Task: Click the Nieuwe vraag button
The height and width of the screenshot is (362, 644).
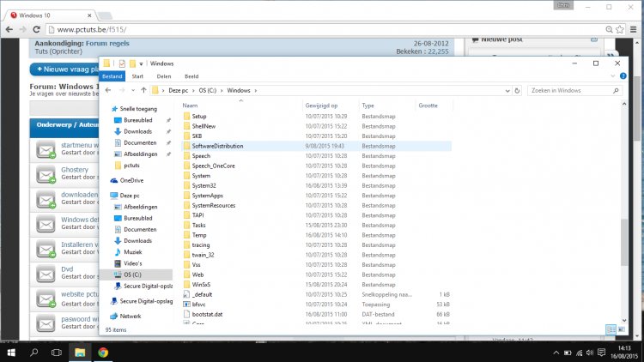Action: [x=64, y=69]
